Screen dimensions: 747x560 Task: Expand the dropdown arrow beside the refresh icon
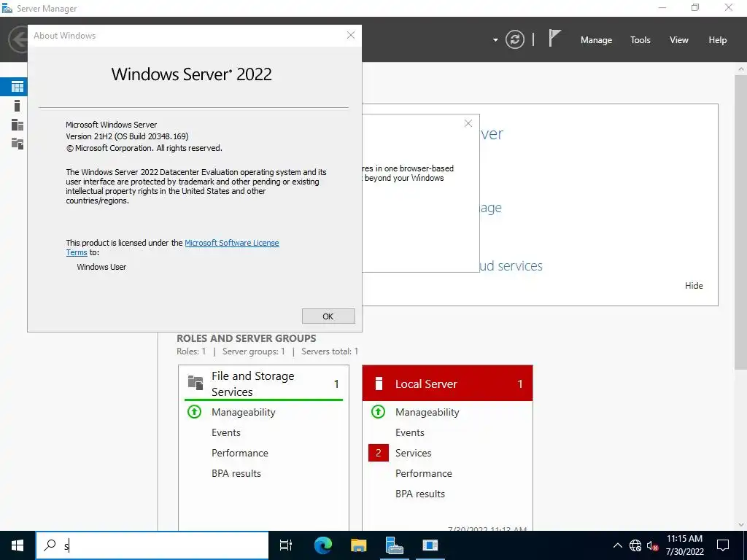point(495,40)
